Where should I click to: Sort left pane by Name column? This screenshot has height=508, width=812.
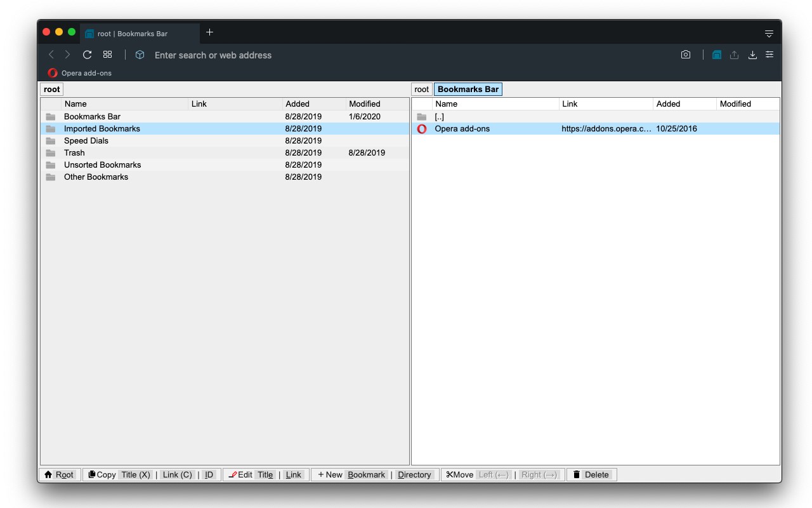point(125,104)
